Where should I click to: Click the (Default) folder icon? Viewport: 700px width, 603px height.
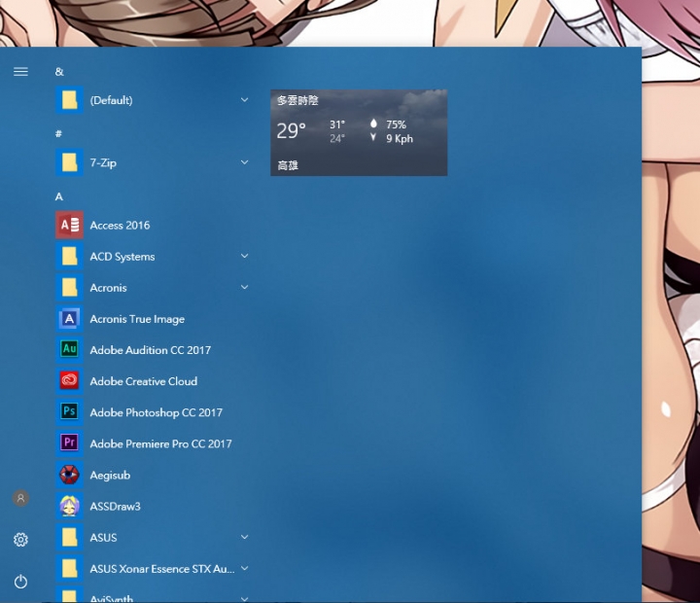pyautogui.click(x=69, y=100)
